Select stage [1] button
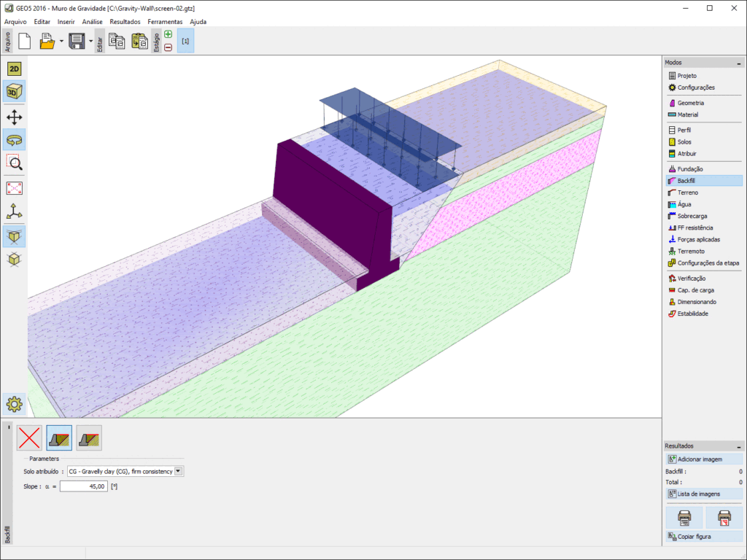Image resolution: width=747 pixels, height=560 pixels. click(185, 41)
